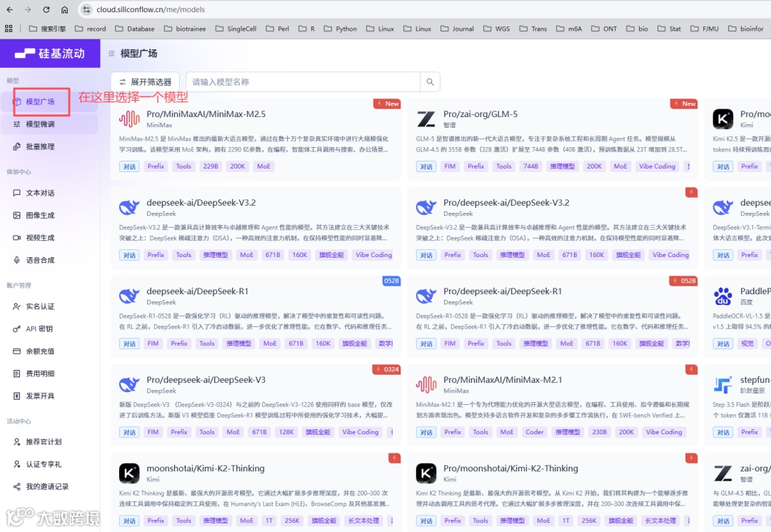This screenshot has width=771, height=532.
Task: Open the Pro/deepseek-ai/DeepSeek-R1 model title
Action: click(x=503, y=291)
